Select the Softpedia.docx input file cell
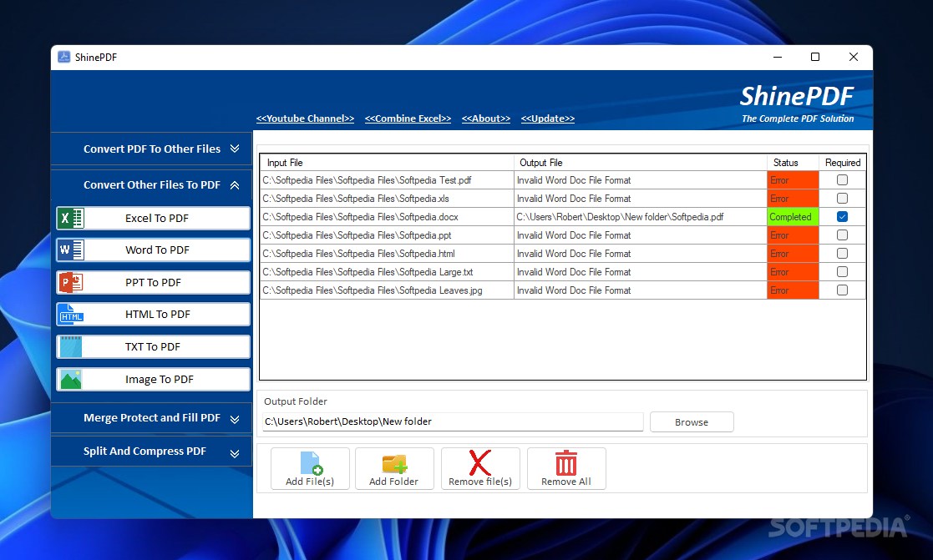The height and width of the screenshot is (560, 933). point(387,217)
